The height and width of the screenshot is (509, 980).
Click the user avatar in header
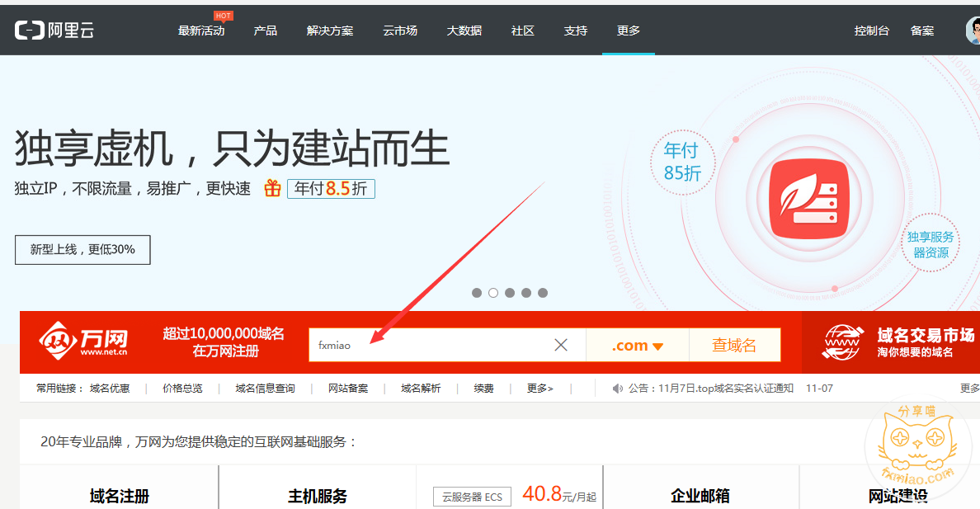973,30
